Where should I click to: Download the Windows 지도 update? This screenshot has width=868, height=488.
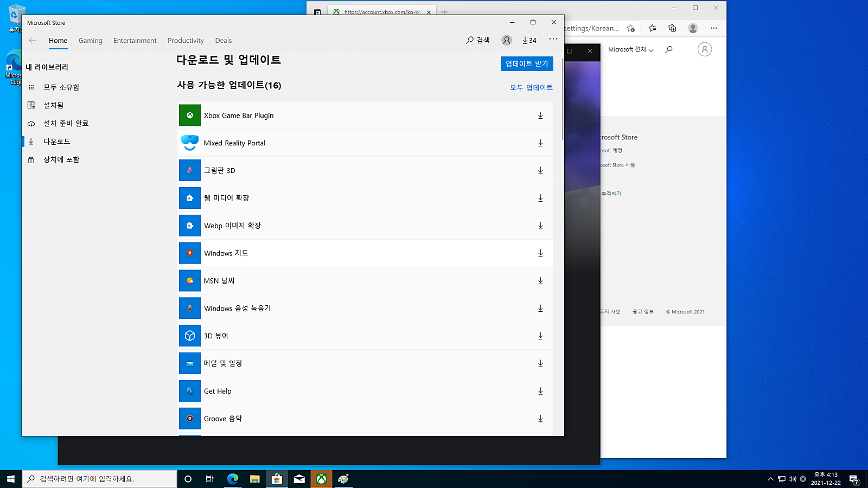(540, 253)
